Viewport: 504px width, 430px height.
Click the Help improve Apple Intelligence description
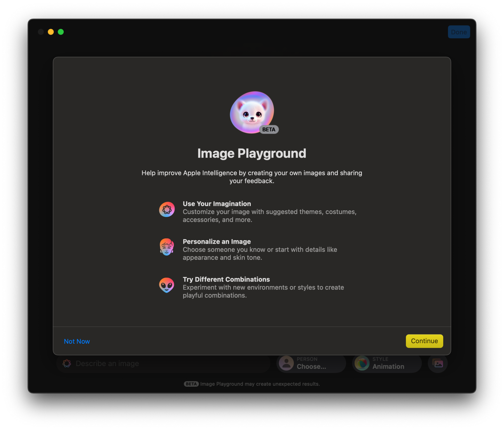[252, 177]
